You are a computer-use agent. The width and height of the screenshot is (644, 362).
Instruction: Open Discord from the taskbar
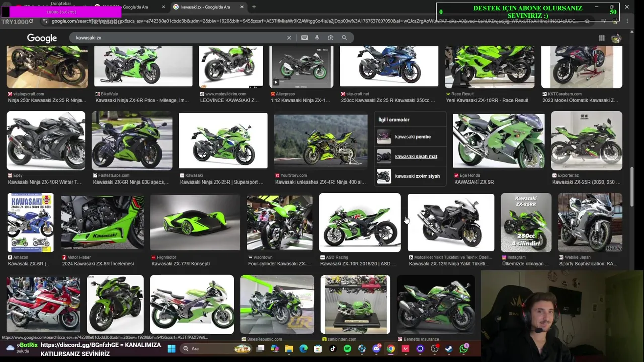(x=376, y=349)
